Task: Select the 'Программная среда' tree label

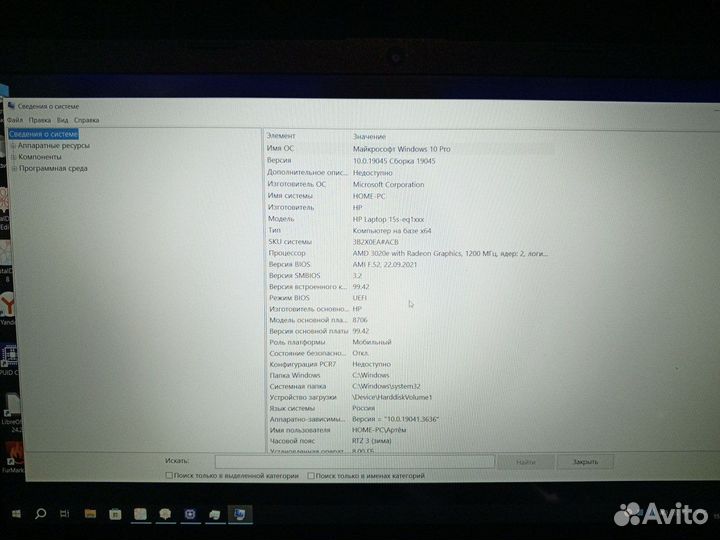Action: (53, 169)
